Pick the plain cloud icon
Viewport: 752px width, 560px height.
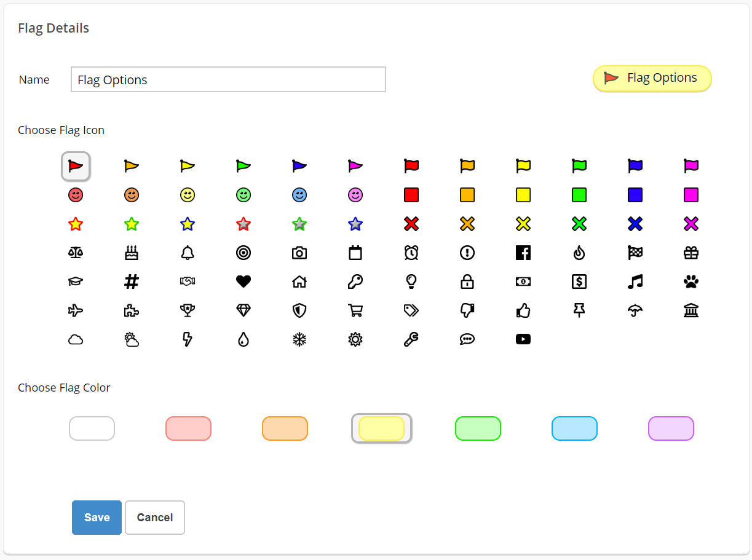(76, 339)
